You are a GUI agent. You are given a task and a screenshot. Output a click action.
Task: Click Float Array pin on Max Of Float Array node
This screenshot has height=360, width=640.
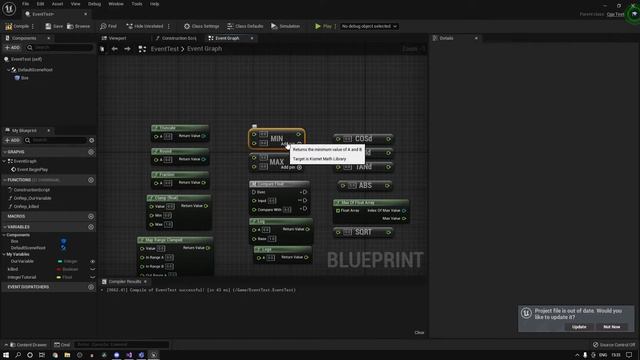point(338,211)
